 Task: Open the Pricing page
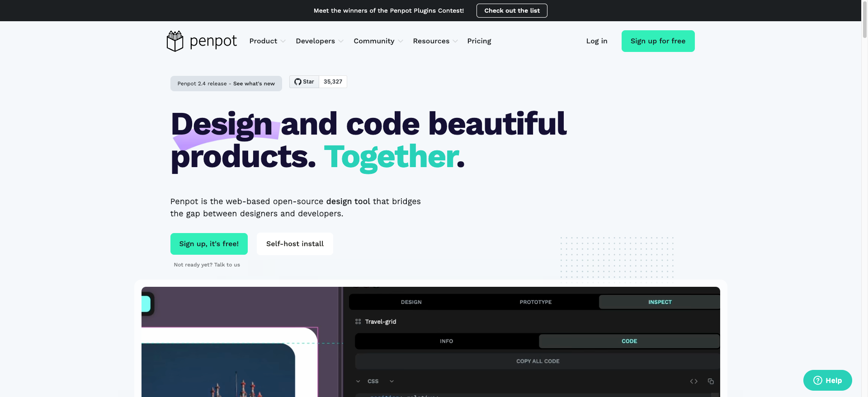tap(479, 41)
